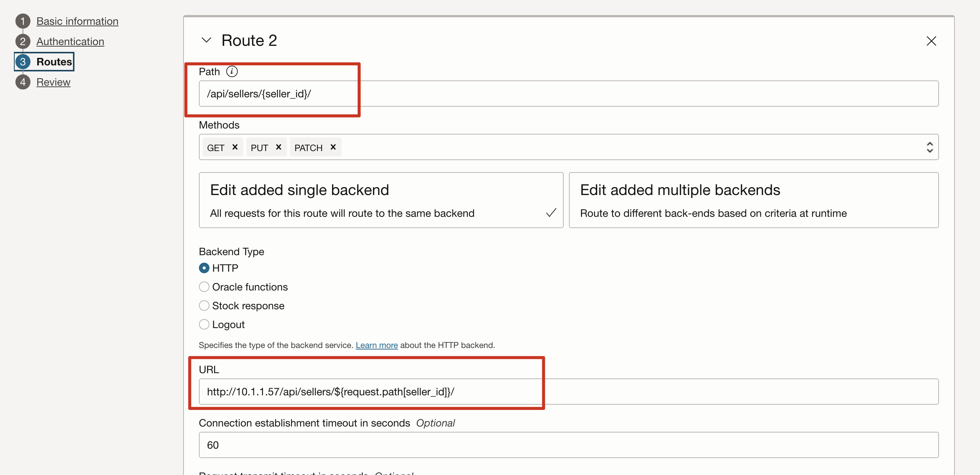The width and height of the screenshot is (980, 475).
Task: Close the Route 2 panel
Action: pyautogui.click(x=931, y=41)
